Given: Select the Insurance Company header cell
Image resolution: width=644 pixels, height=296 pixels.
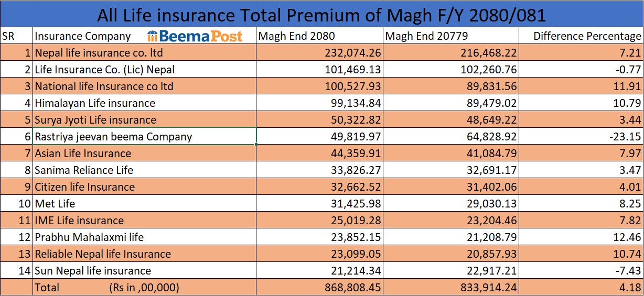Looking at the screenshot, I should [83, 36].
